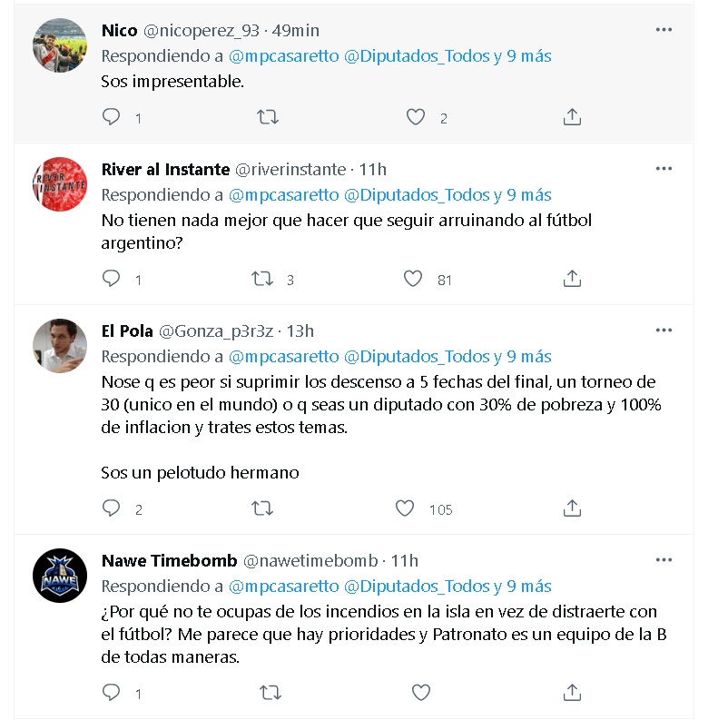
Task: Like River al Instante's tweet with 81 likes
Action: point(413,279)
